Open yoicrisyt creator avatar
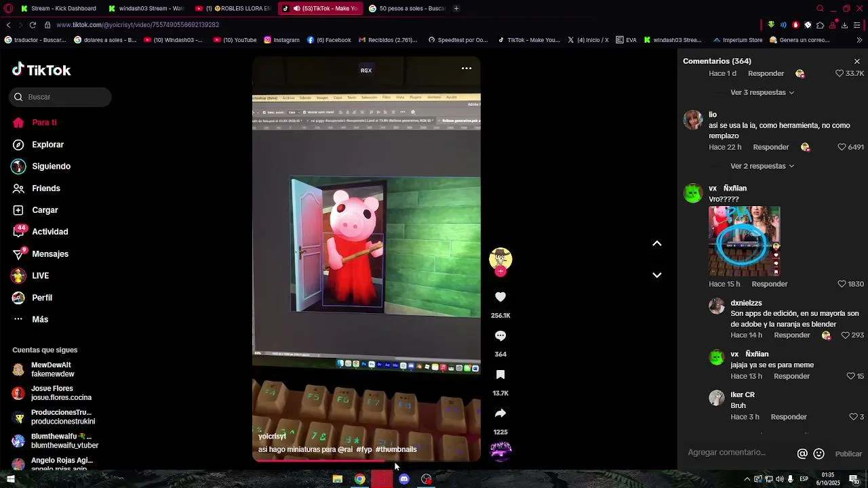 (500, 258)
